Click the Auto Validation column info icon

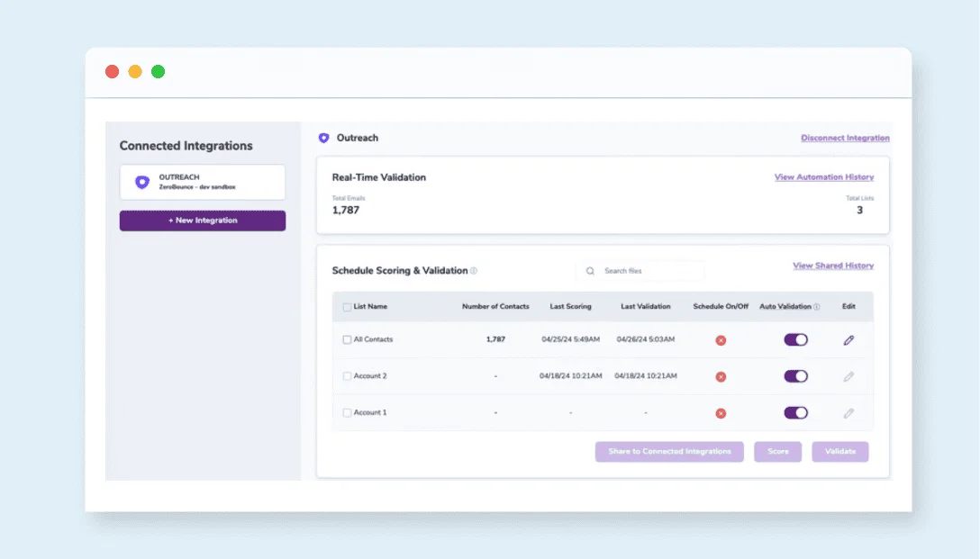pyautogui.click(x=816, y=306)
